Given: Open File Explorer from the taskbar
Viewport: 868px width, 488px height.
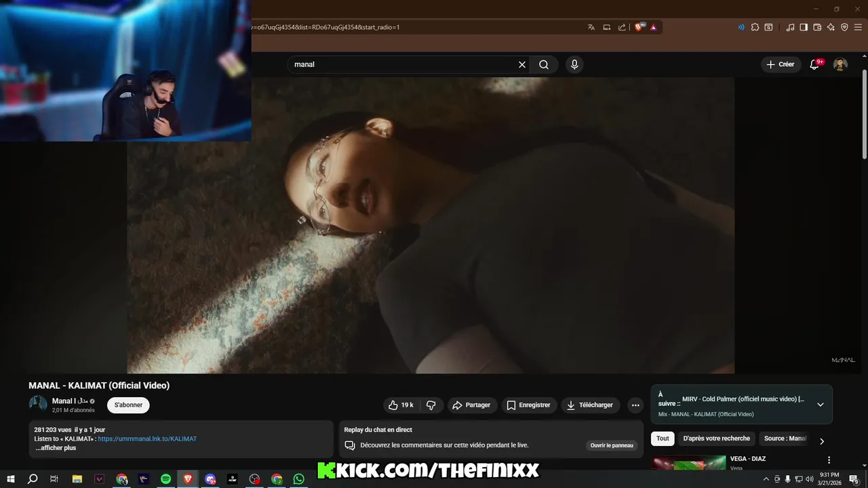Looking at the screenshot, I should click(x=77, y=479).
